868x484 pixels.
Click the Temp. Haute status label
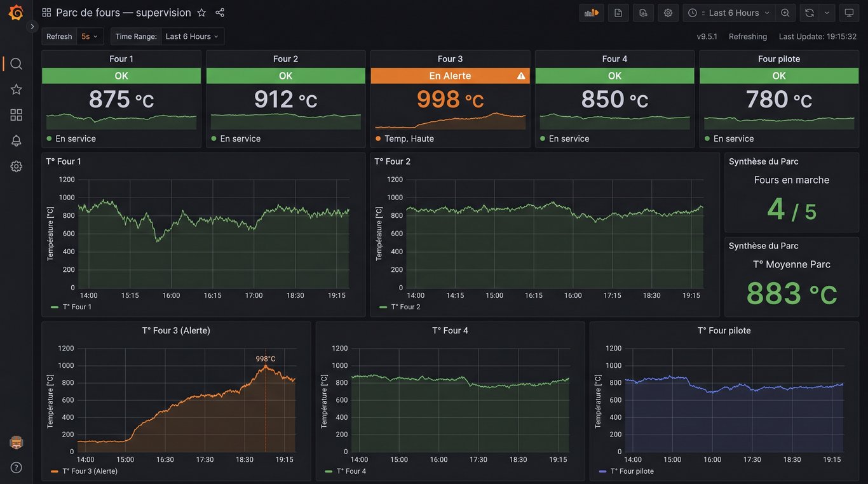(409, 138)
